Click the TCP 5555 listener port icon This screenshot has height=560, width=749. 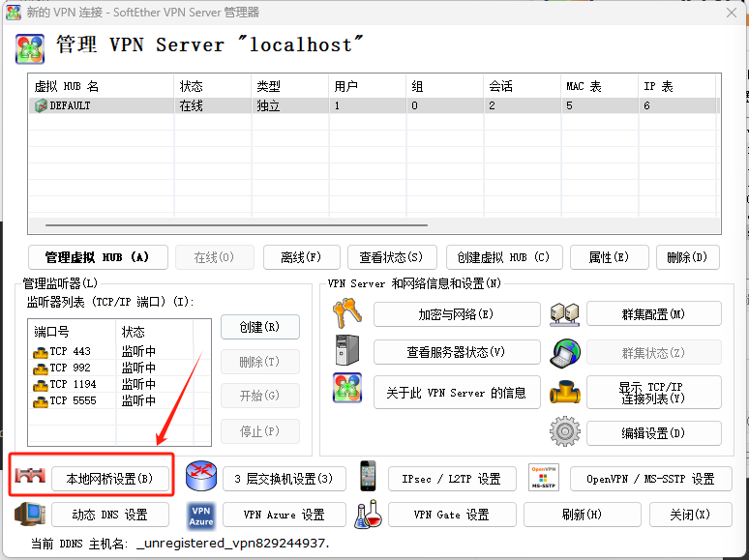click(x=40, y=401)
